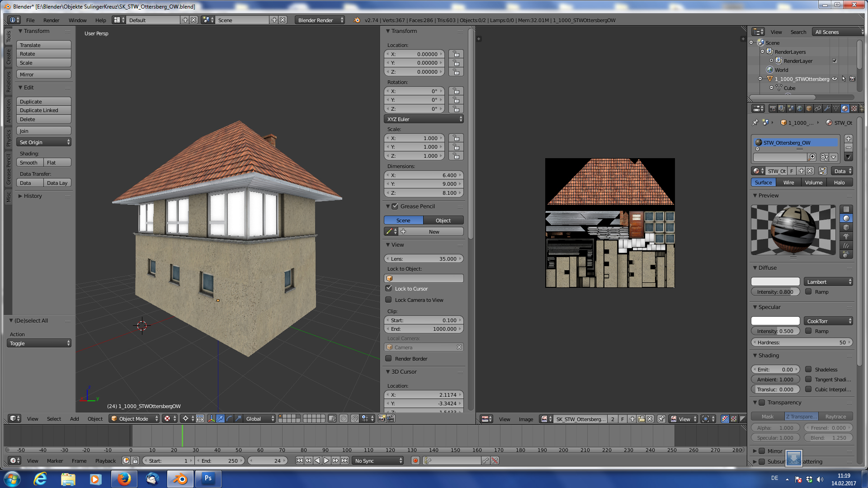Pin the properties context with pushpin

point(755,122)
